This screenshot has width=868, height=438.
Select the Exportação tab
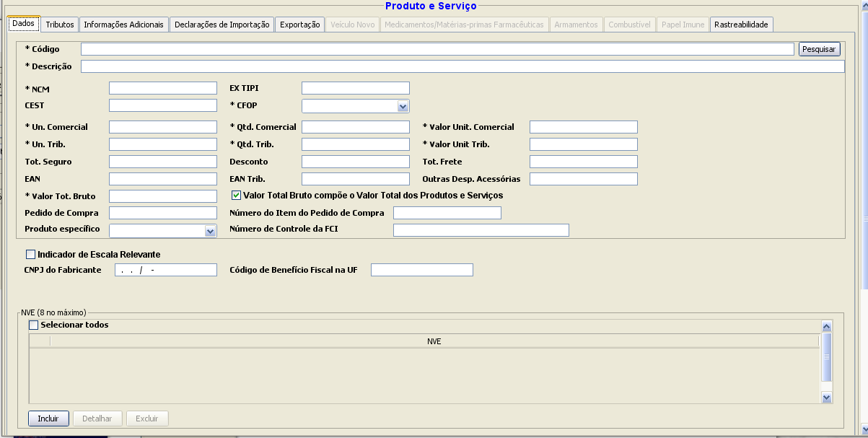click(299, 25)
